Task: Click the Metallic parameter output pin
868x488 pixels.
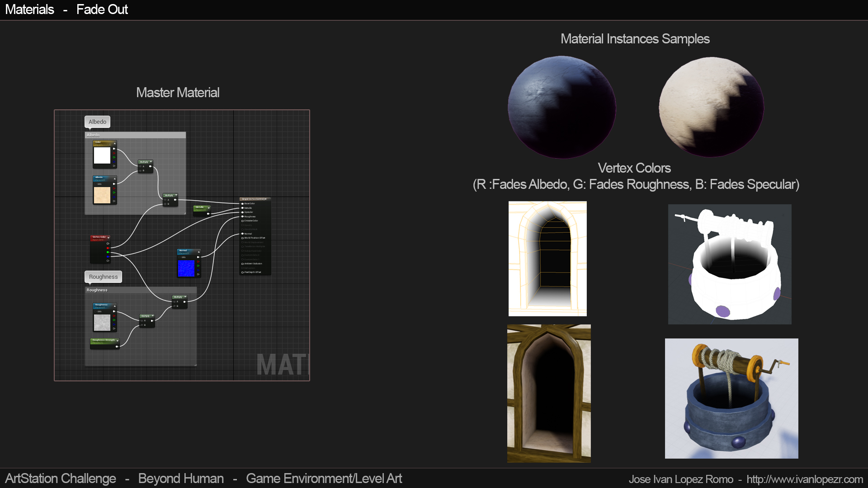Action: click(x=208, y=214)
